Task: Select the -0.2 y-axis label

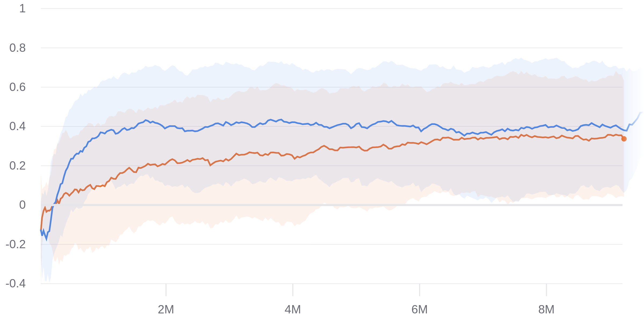Action: point(16,244)
